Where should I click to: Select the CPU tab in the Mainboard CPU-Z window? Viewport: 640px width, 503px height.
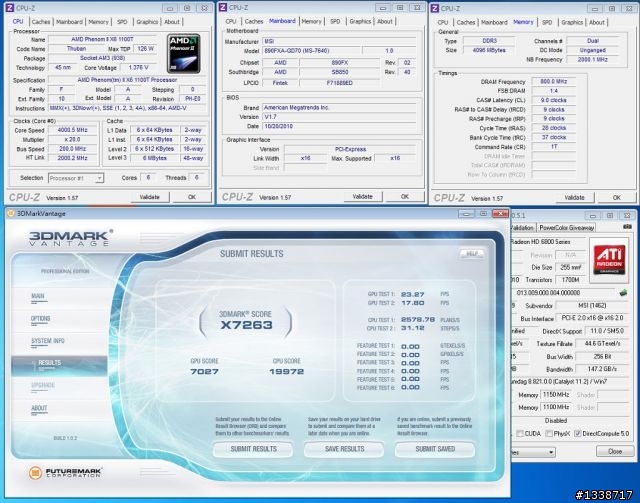(231, 21)
